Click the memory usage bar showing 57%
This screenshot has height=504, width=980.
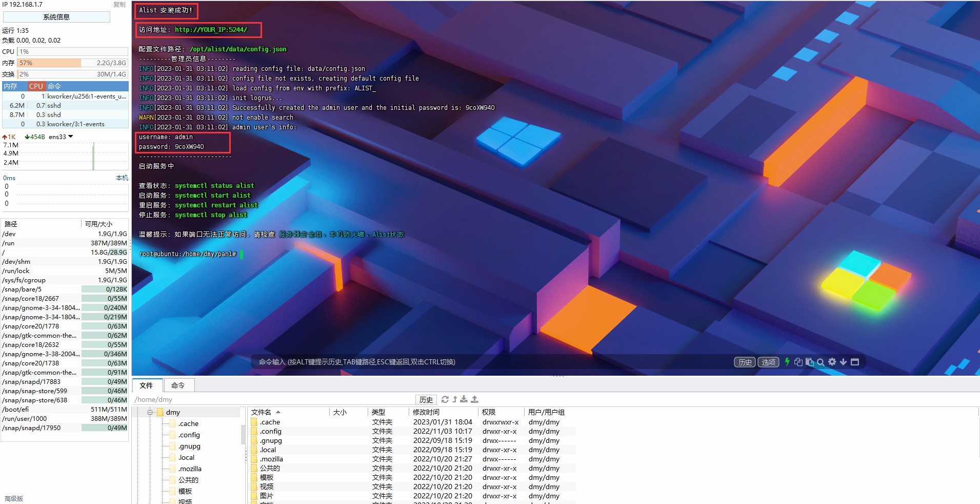(73, 63)
